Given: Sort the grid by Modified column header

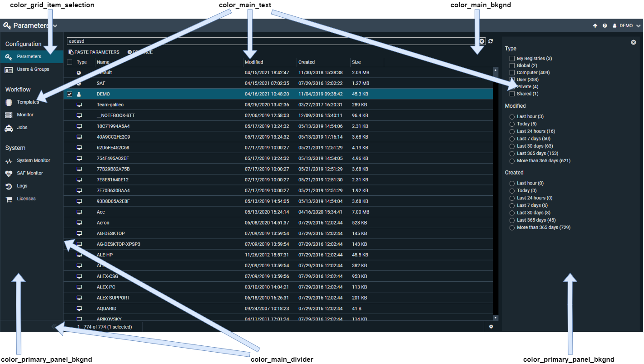Looking at the screenshot, I should point(254,62).
